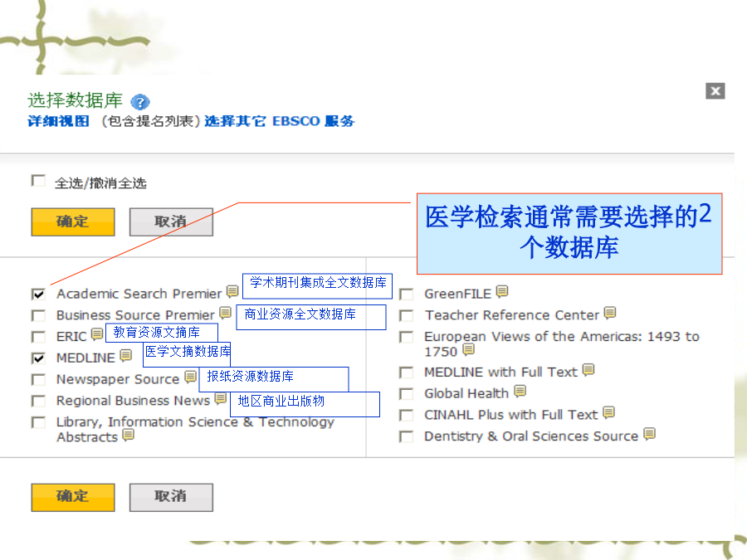Viewport: 747px width, 560px height.
Task: Select the Academic Search Premier label
Action: [139, 294]
